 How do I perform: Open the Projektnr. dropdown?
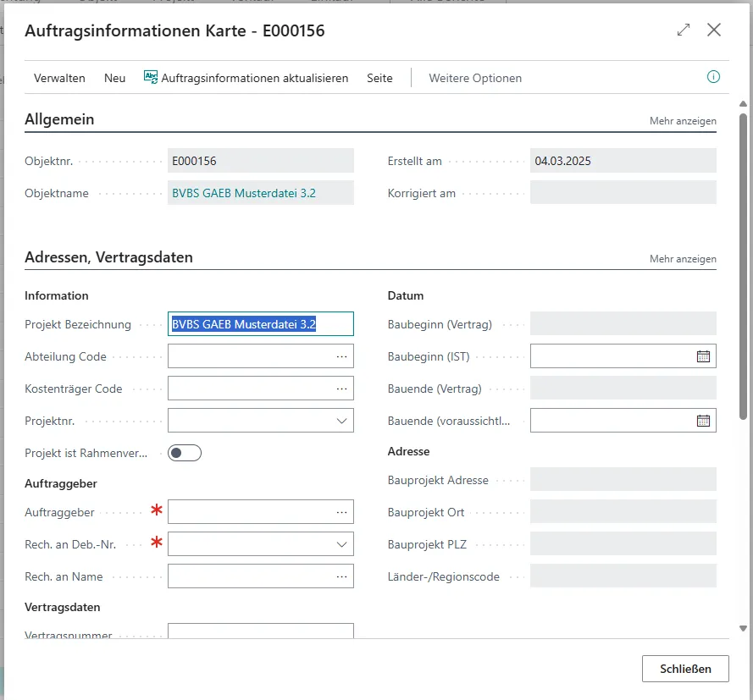(x=342, y=420)
